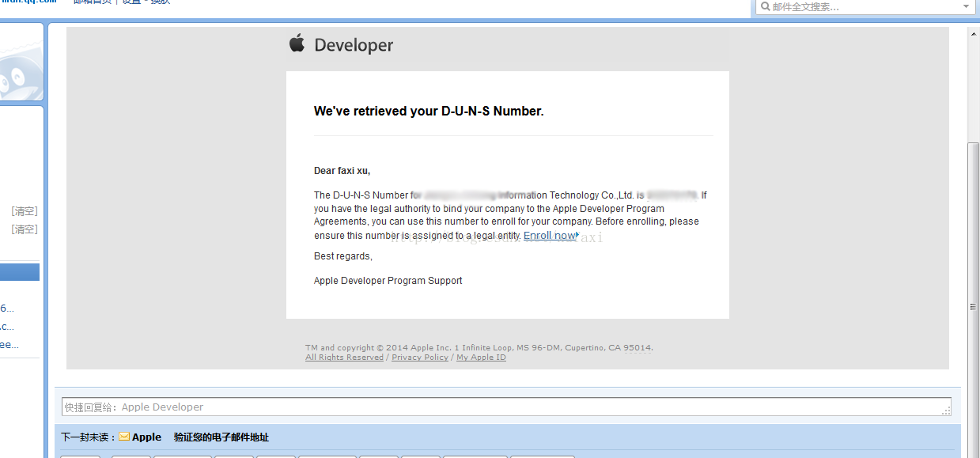Open next unread mail 验证您的电子邮件地址

point(221,437)
